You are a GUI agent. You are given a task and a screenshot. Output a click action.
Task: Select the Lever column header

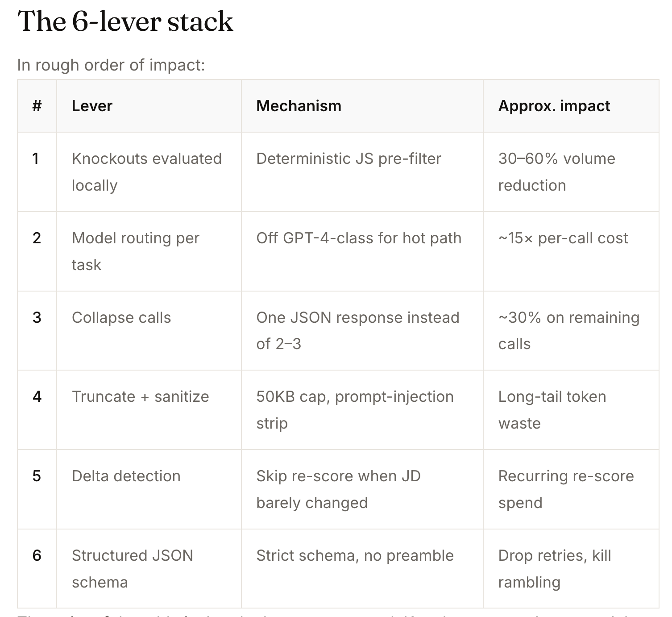click(149, 106)
